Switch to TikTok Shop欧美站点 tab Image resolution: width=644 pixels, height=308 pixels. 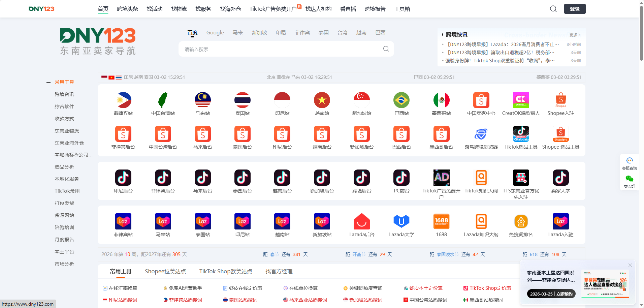(x=226, y=271)
